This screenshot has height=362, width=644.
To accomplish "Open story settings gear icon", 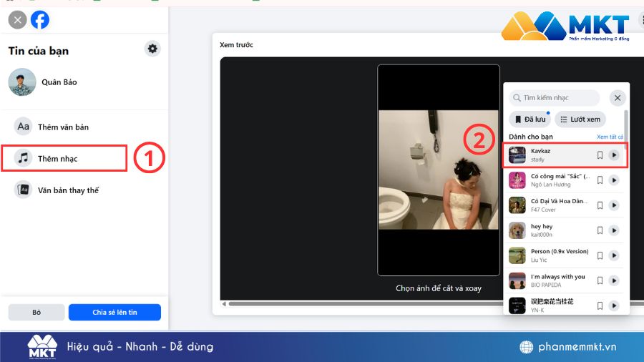I will (x=152, y=49).
